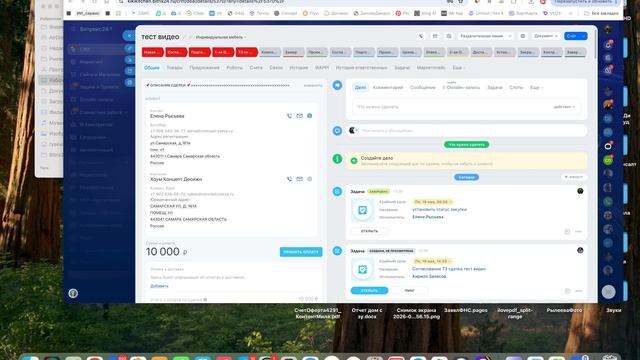This screenshot has height=360, width=640.
Task: Open the chat icon beside Елена Рысьева
Action: [x=309, y=116]
